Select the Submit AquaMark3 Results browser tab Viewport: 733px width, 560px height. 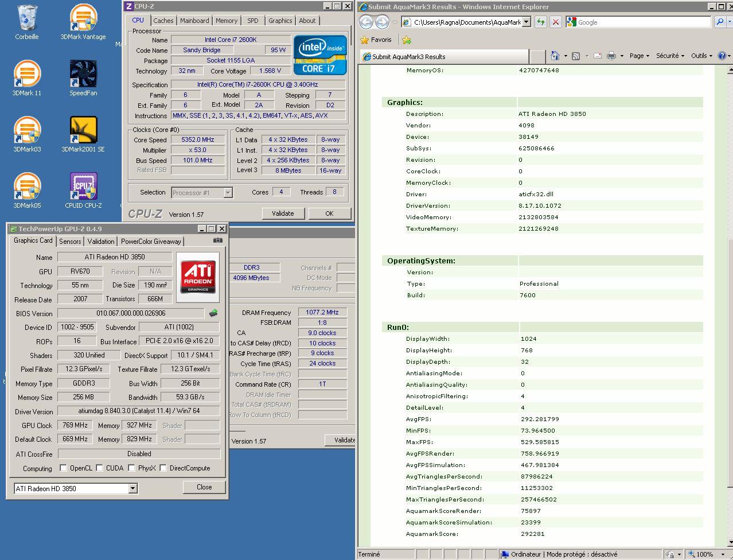(443, 56)
